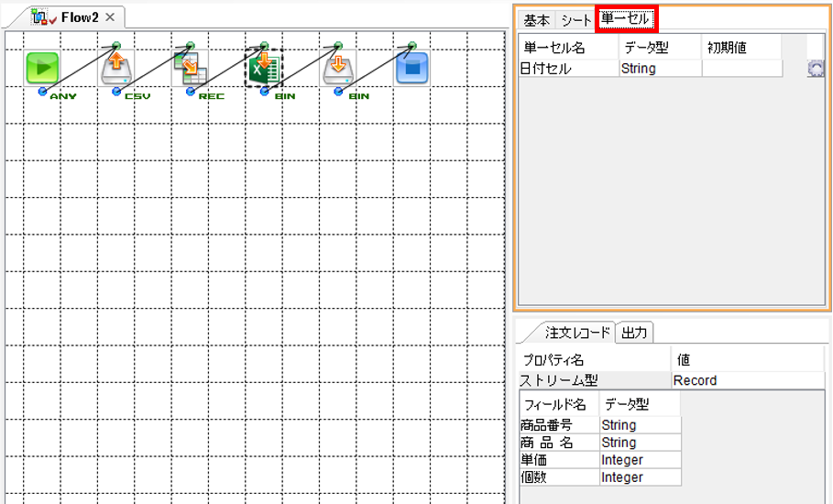Screen dimensions: 833x504
Task: Select the 商品番号 field
Action: [559, 425]
